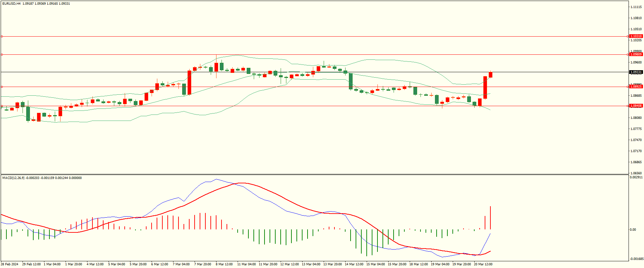Click the 4 Mar 12:00 time label
Screen dimensions: 644x268
click(x=95, y=264)
